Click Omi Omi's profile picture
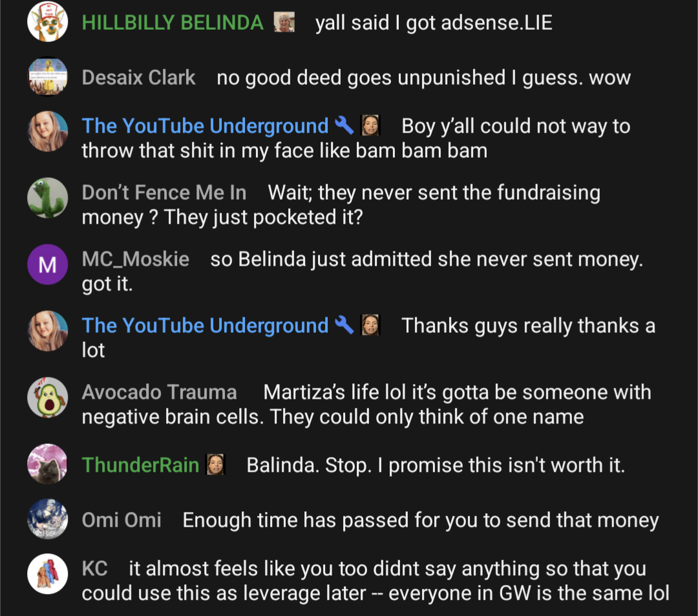This screenshot has height=616, width=698. click(48, 519)
